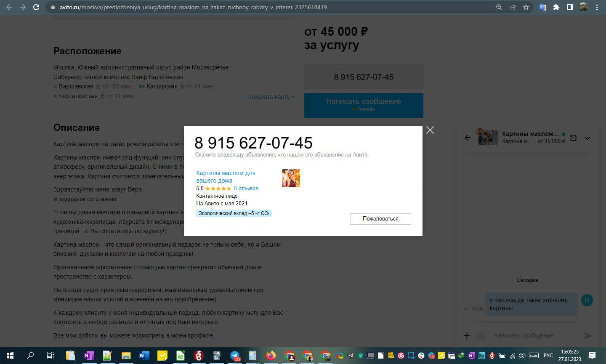Open the extensions puzzle menu
Viewport: 606px width, 364px height.
(556, 7)
